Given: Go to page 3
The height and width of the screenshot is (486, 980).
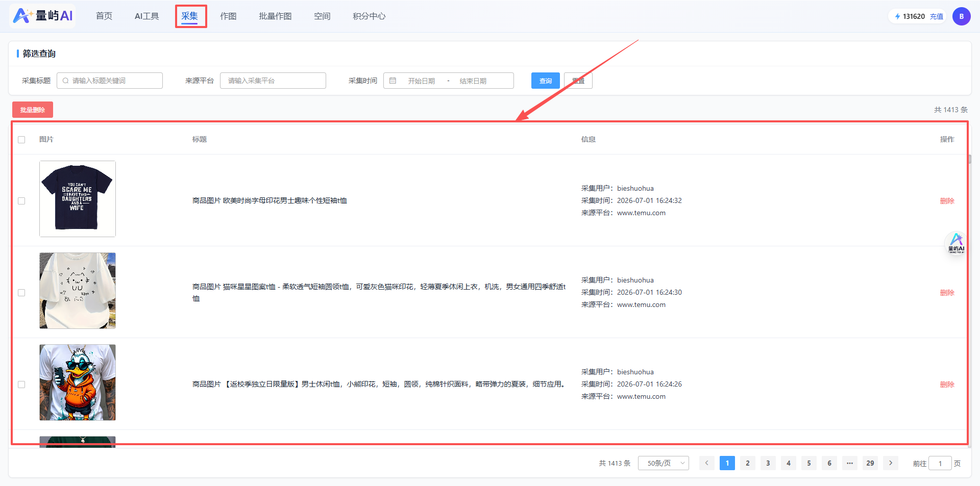Looking at the screenshot, I should tap(768, 463).
